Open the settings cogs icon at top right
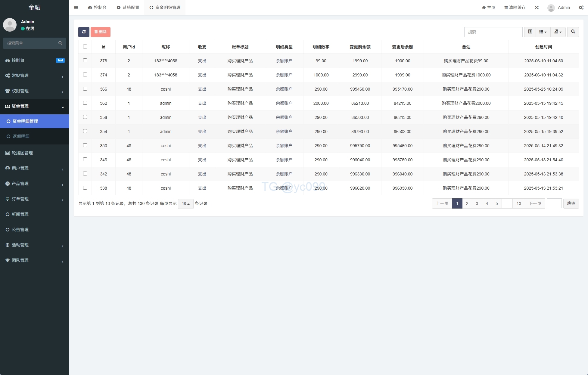The width and height of the screenshot is (588, 375). click(581, 8)
